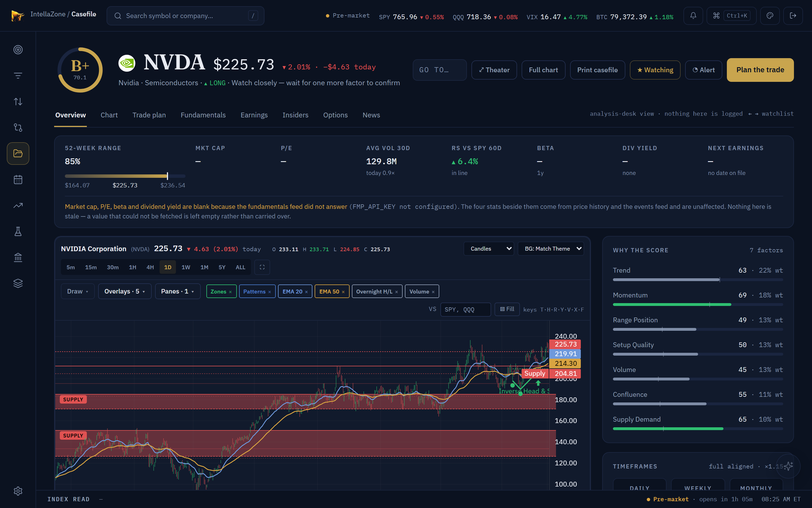The image size is (812, 508).
Task: Toggle the Watching star button
Action: click(x=655, y=70)
